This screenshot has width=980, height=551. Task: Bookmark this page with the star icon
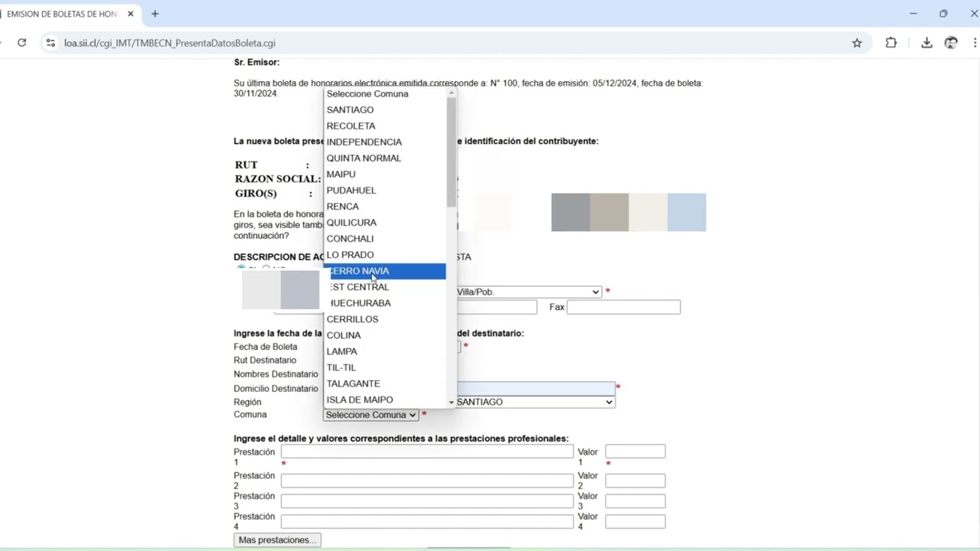click(x=857, y=43)
